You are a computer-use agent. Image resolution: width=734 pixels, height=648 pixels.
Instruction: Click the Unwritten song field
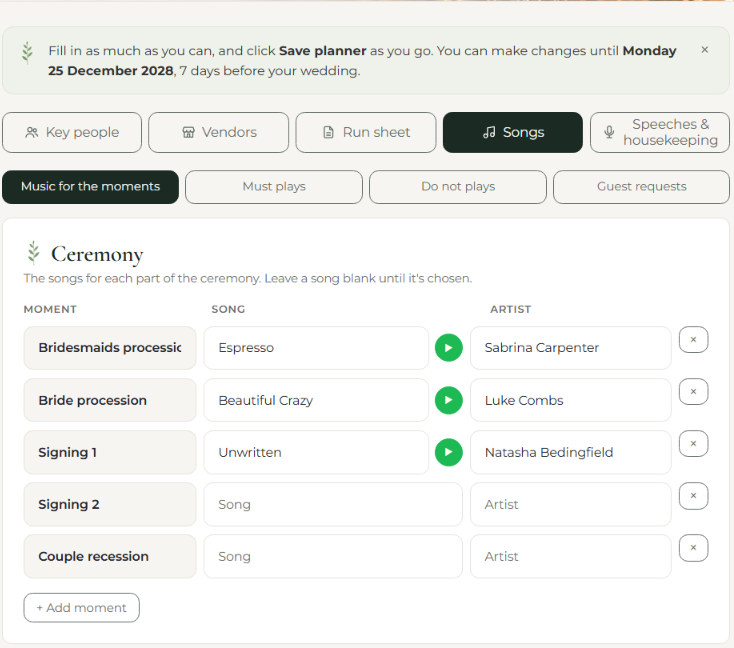pyautogui.click(x=316, y=452)
